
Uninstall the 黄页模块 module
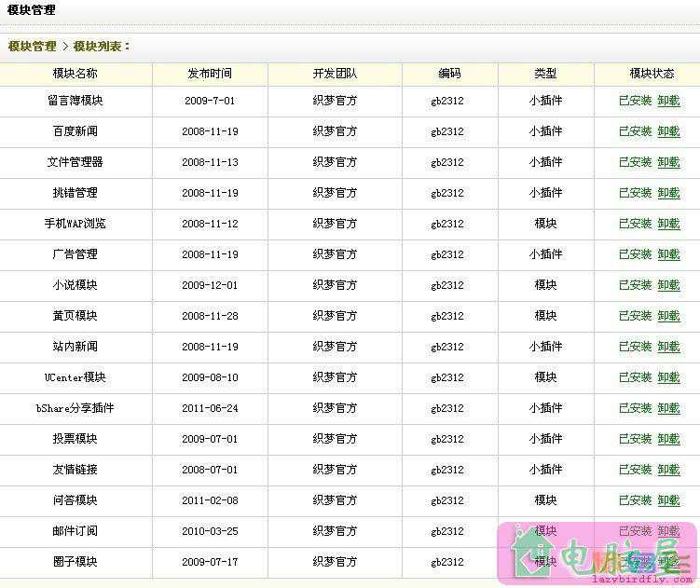(x=668, y=316)
